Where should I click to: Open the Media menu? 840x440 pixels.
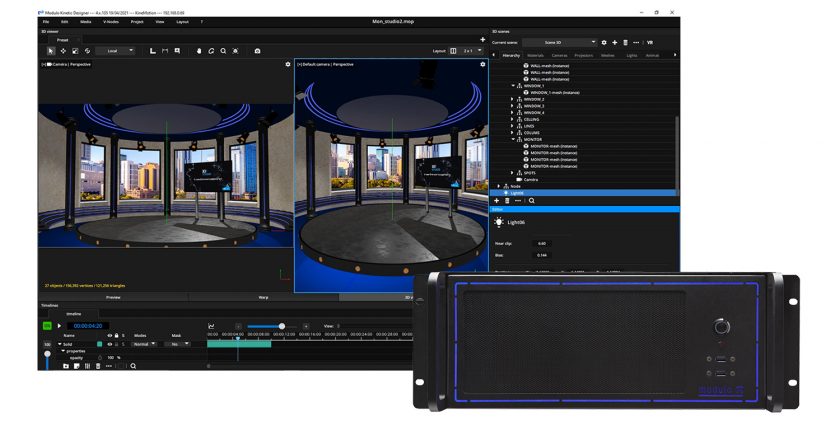86,22
